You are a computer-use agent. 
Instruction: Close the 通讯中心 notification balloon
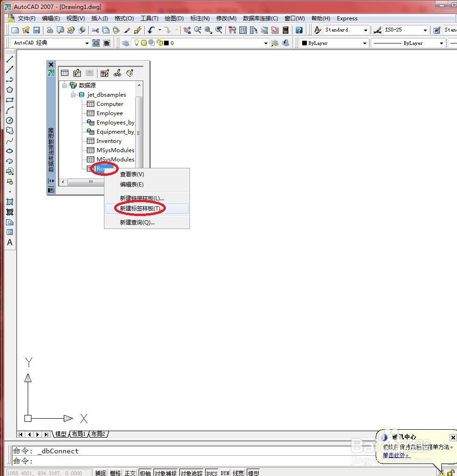[453, 438]
